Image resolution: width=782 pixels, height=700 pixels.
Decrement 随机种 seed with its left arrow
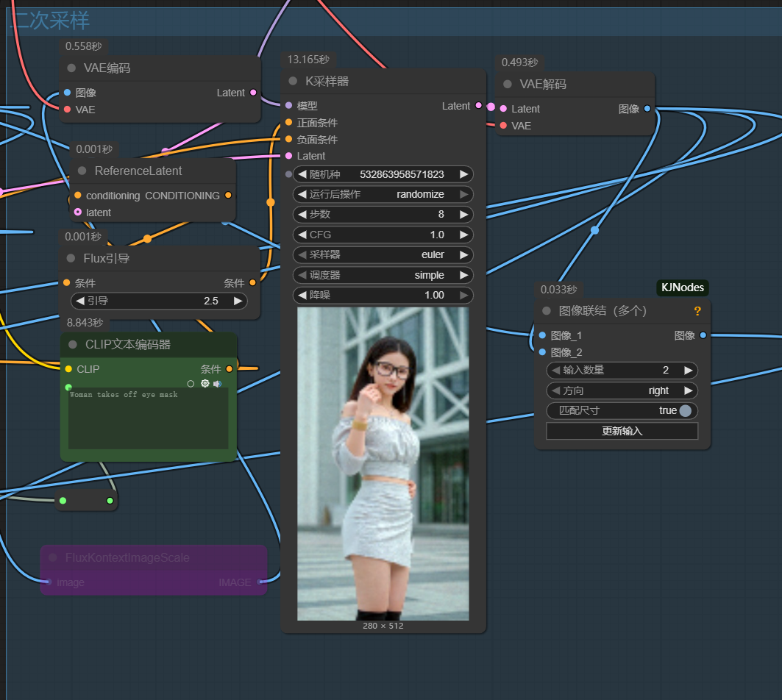click(302, 174)
